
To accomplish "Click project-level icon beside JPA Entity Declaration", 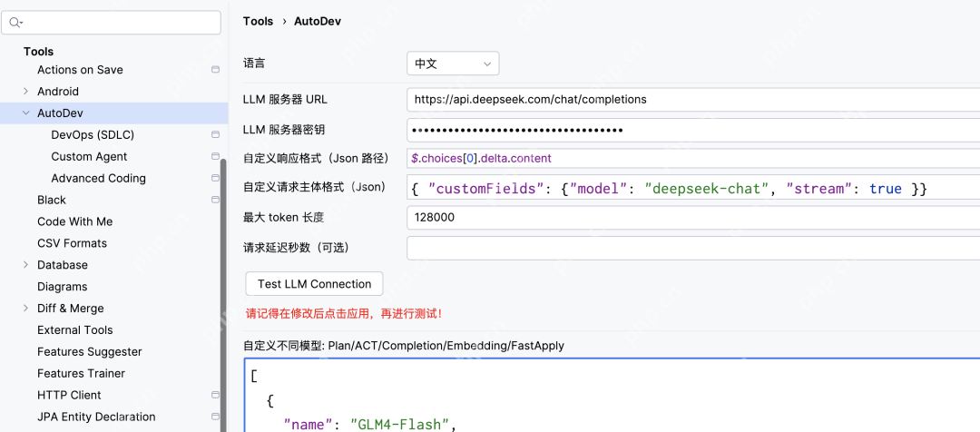I will pyautogui.click(x=216, y=417).
